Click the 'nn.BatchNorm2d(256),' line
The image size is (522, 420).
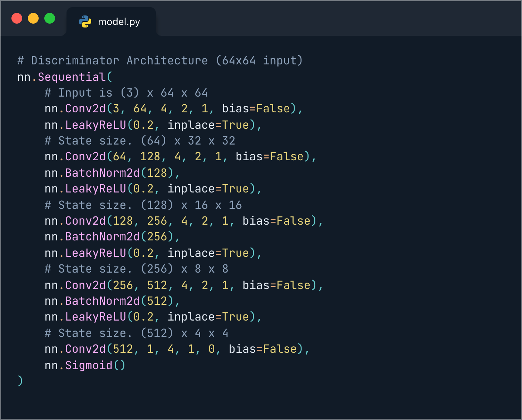click(x=112, y=237)
